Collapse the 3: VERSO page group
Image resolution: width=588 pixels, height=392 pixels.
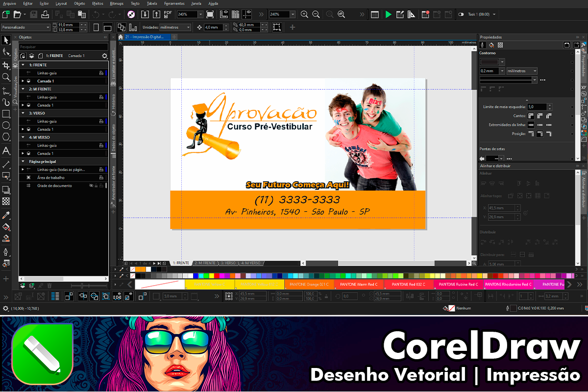23,113
